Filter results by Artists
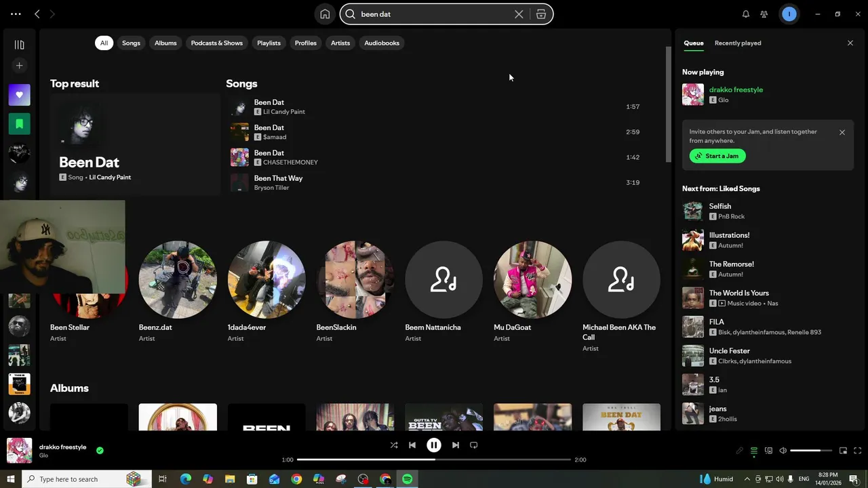 [x=340, y=43]
